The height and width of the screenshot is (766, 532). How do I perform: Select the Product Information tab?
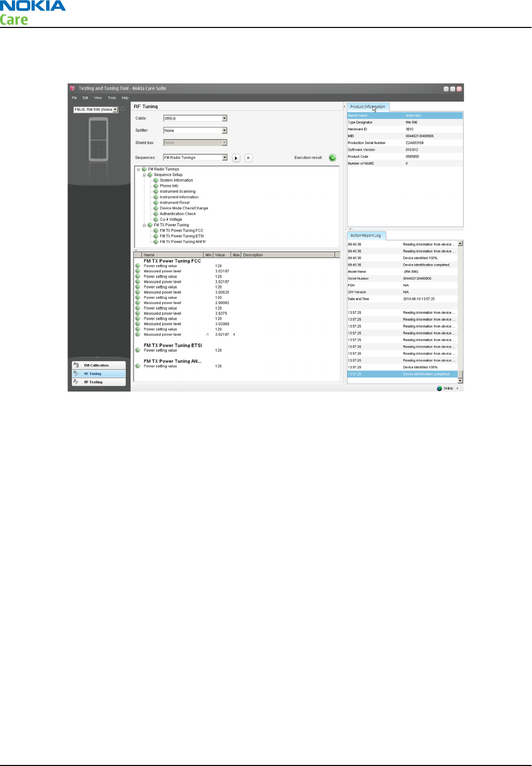[x=368, y=107]
